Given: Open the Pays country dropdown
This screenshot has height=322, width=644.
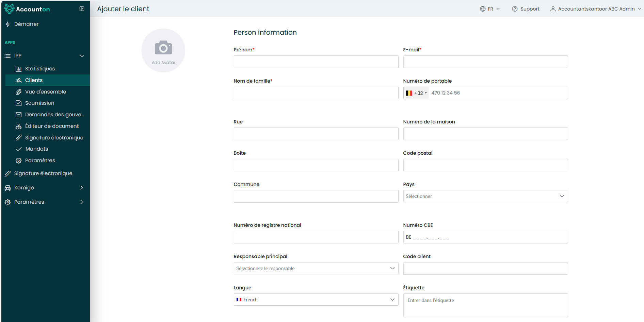Looking at the screenshot, I should [x=485, y=196].
